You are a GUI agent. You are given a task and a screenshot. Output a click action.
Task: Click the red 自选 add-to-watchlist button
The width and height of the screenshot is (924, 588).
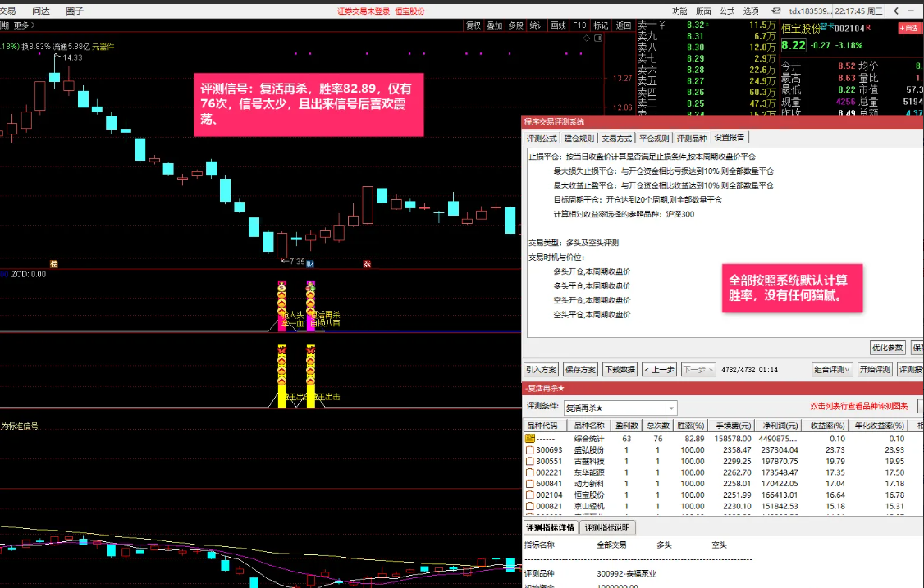click(x=909, y=28)
